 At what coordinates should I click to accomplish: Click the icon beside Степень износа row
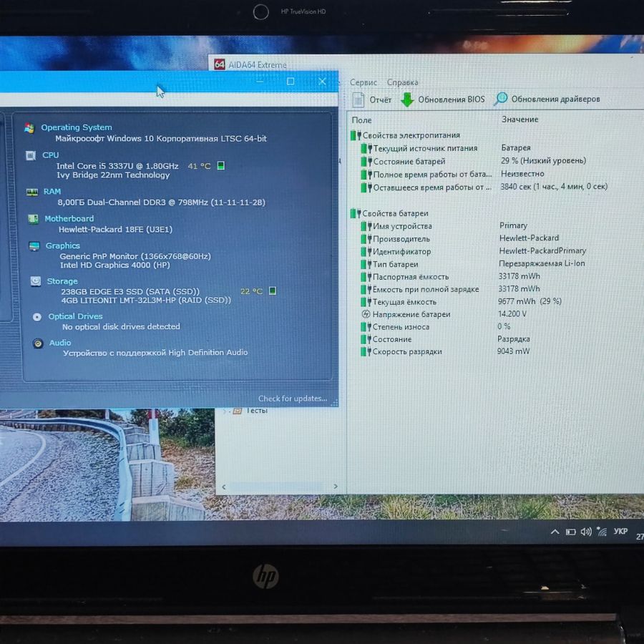(x=366, y=327)
